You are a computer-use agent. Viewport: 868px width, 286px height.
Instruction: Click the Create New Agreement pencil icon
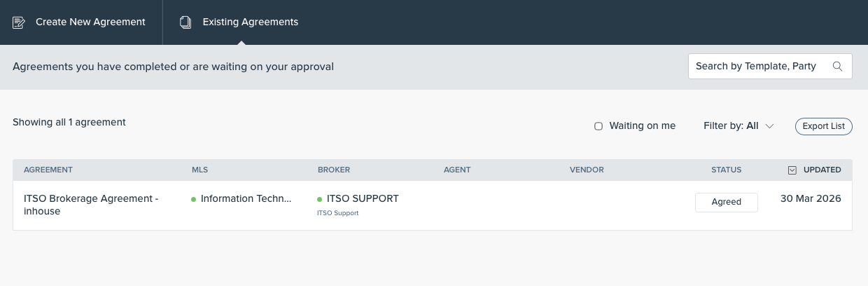19,22
